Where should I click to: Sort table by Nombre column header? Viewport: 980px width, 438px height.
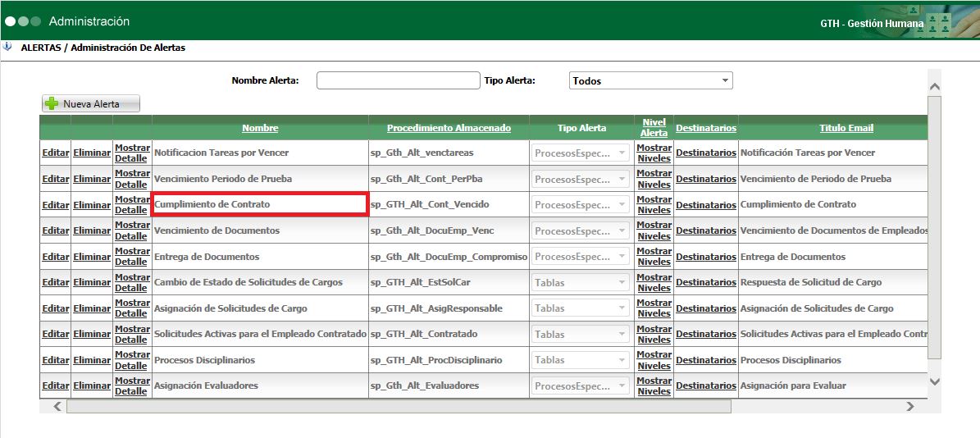pos(260,128)
